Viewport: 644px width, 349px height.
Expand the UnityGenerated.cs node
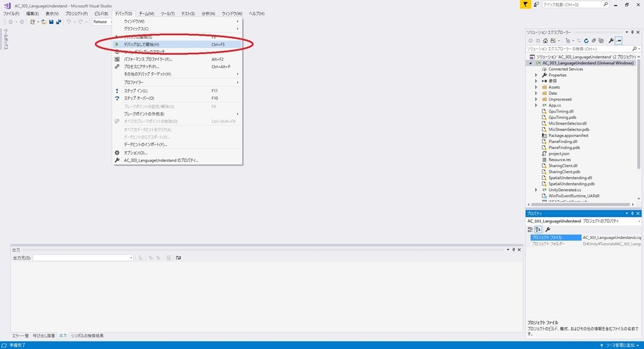(x=536, y=190)
